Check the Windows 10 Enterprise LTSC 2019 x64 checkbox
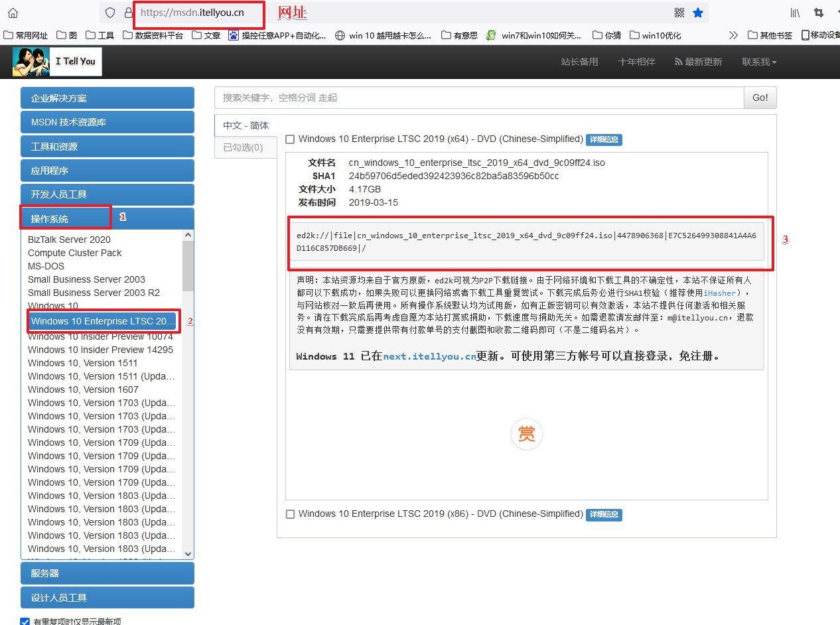 [x=290, y=139]
